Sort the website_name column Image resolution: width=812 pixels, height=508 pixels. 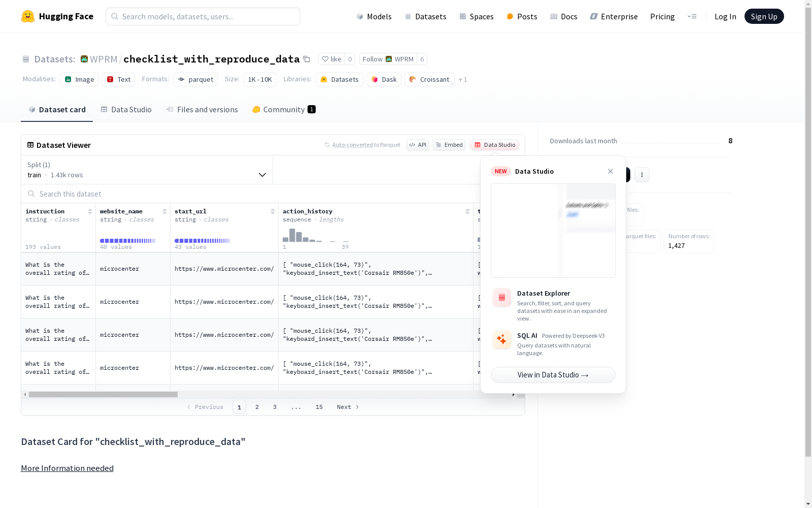164,211
